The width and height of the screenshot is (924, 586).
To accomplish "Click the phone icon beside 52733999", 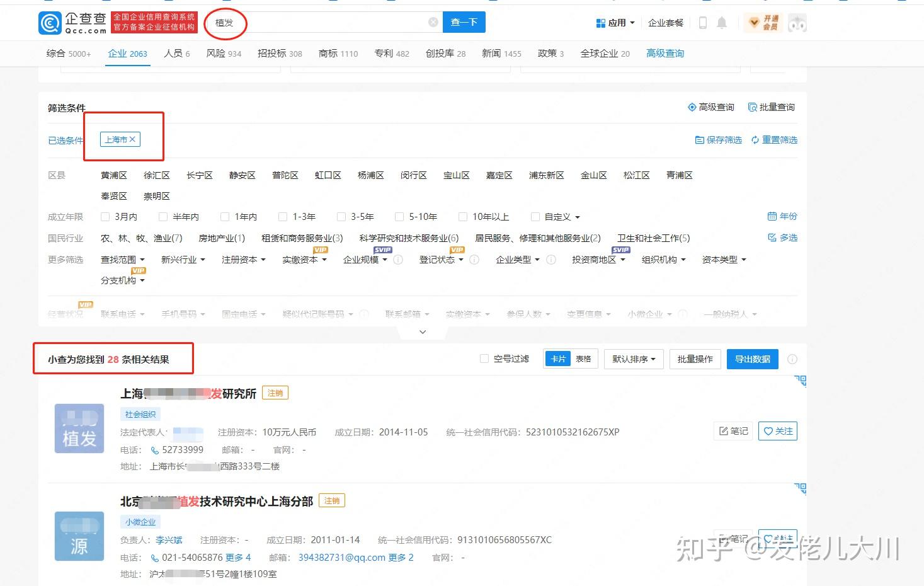I will pyautogui.click(x=155, y=450).
